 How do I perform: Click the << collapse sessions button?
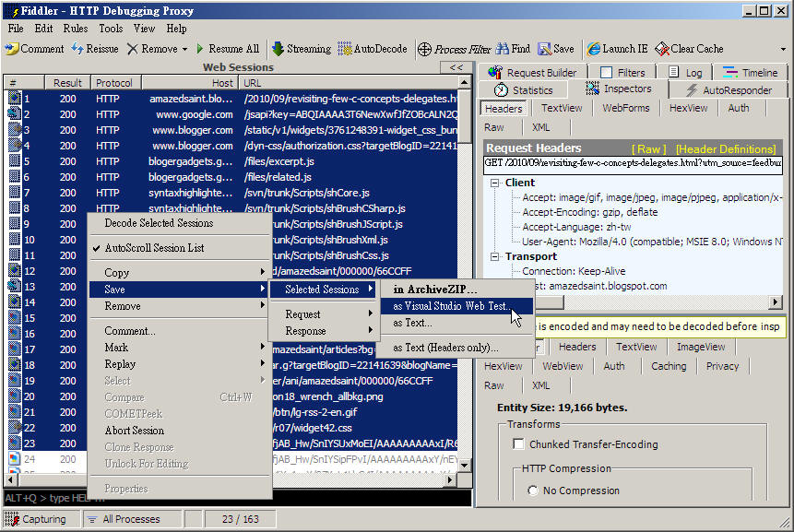click(x=456, y=67)
